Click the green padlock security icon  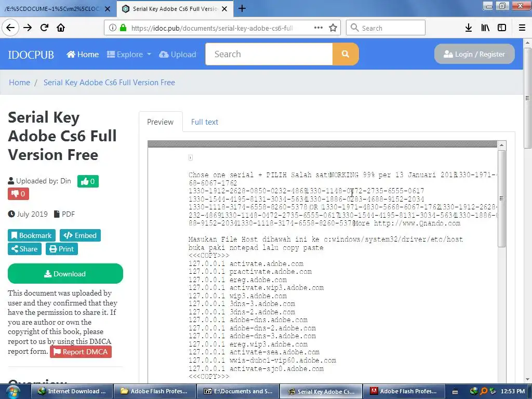click(x=123, y=28)
